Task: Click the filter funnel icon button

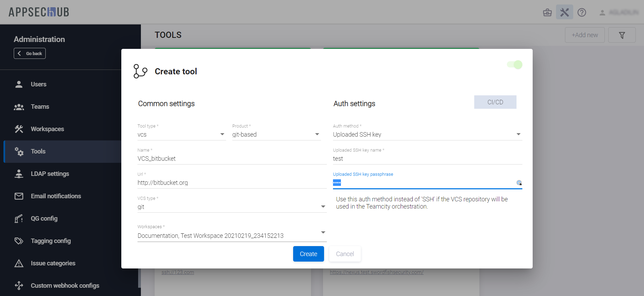Action: 622,35
